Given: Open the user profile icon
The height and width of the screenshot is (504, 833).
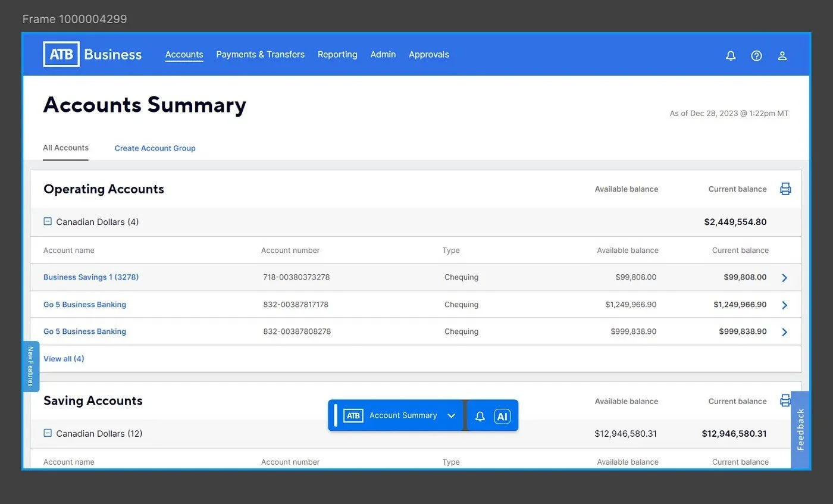Looking at the screenshot, I should click(782, 55).
